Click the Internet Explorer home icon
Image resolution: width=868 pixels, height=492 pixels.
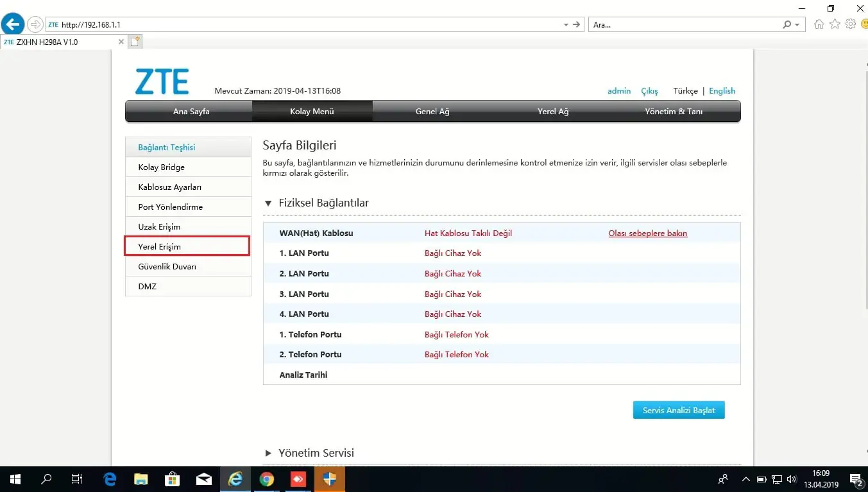(819, 24)
